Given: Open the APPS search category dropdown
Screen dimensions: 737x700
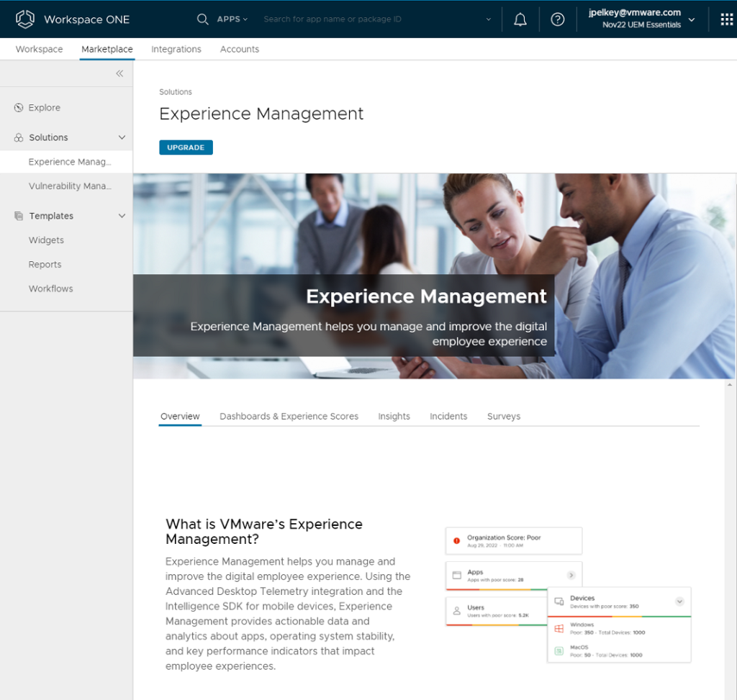Looking at the screenshot, I should pos(232,19).
